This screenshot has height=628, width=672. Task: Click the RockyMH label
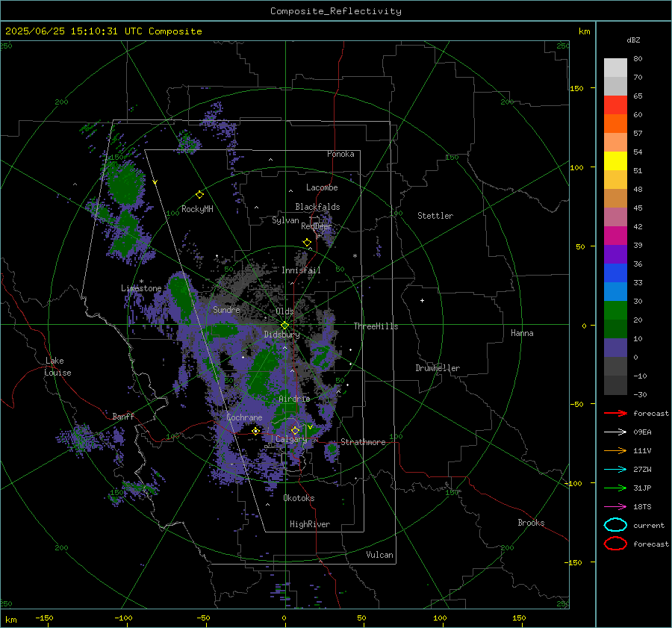coord(197,209)
